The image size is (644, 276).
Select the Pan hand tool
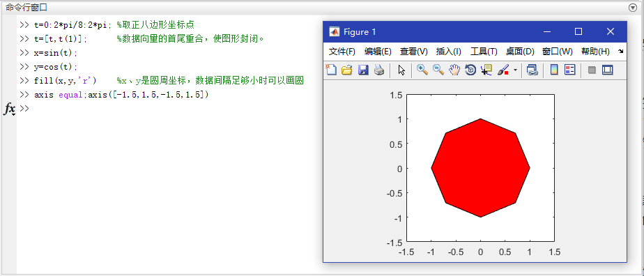(454, 70)
